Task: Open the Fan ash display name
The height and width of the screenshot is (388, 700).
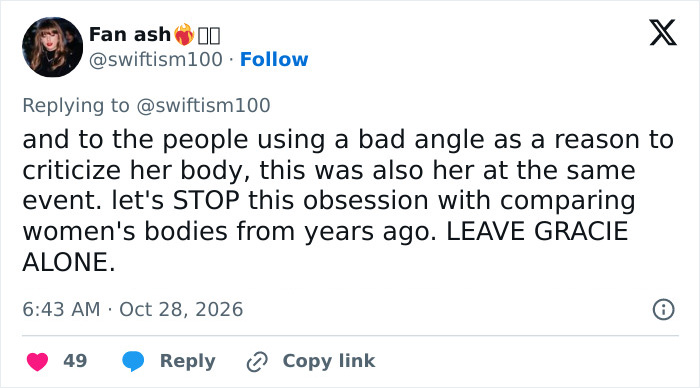Action: (x=129, y=34)
